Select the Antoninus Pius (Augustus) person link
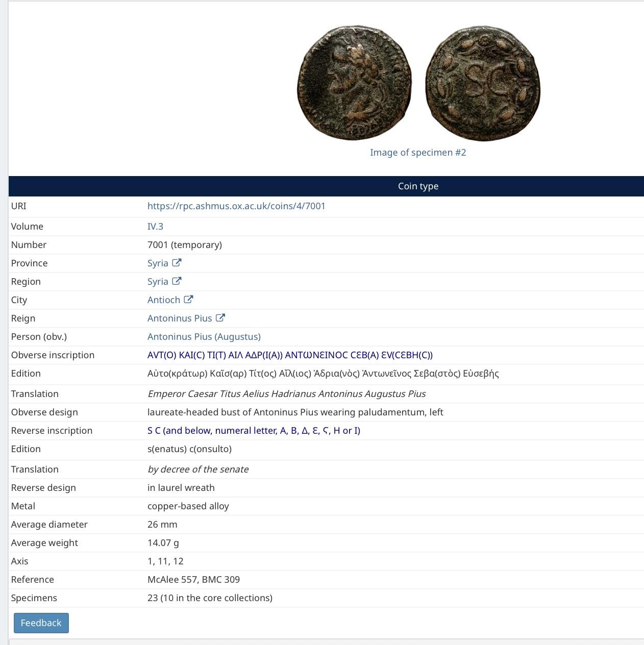This screenshot has width=644, height=645. (204, 337)
